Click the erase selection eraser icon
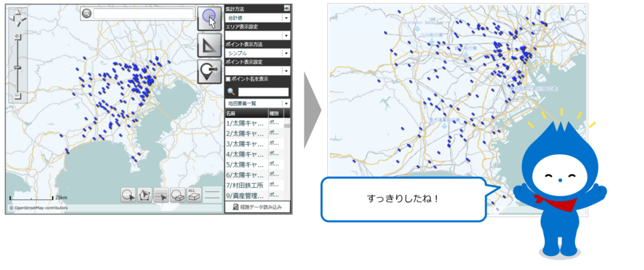This screenshot has width=644, height=270. pos(178,195)
